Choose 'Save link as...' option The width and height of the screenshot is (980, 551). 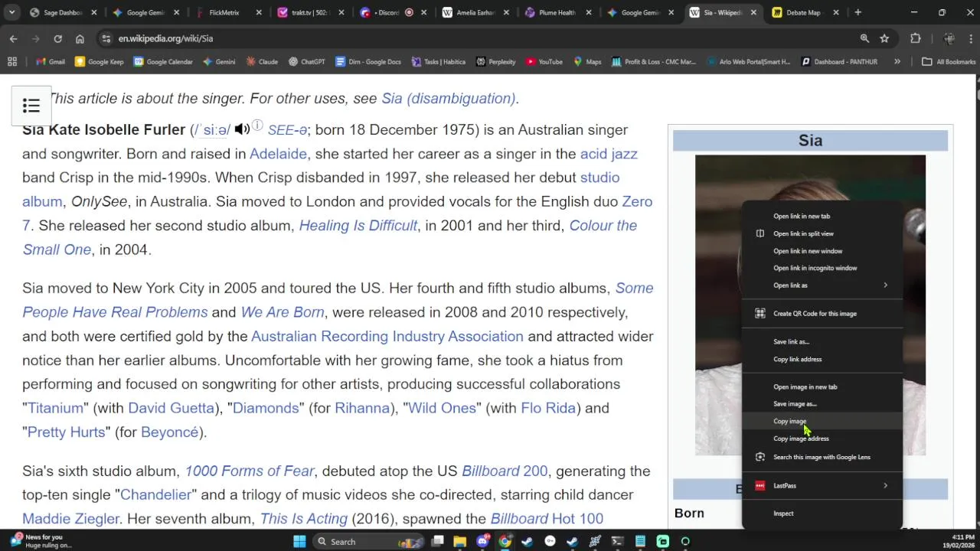click(822, 342)
